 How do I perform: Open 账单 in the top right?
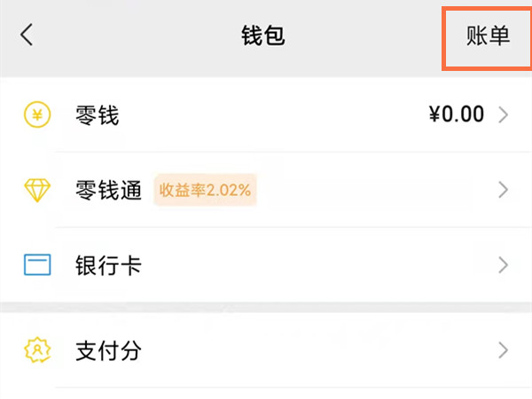[489, 35]
